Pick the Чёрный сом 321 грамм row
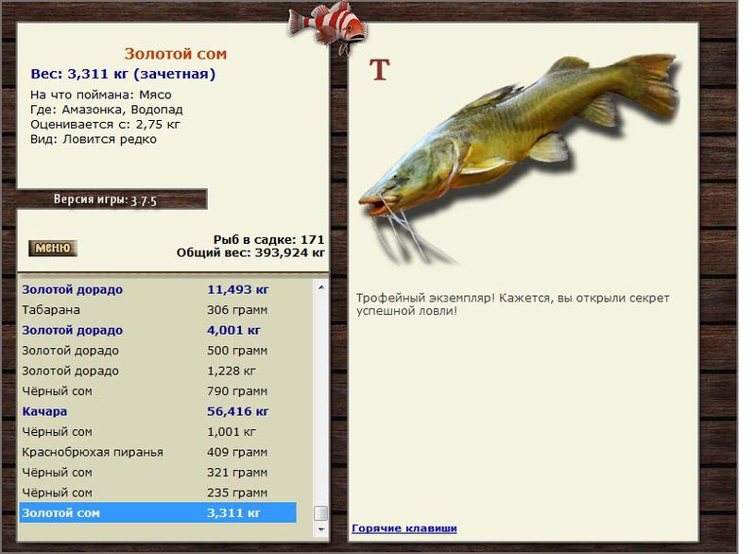 [x=158, y=473]
